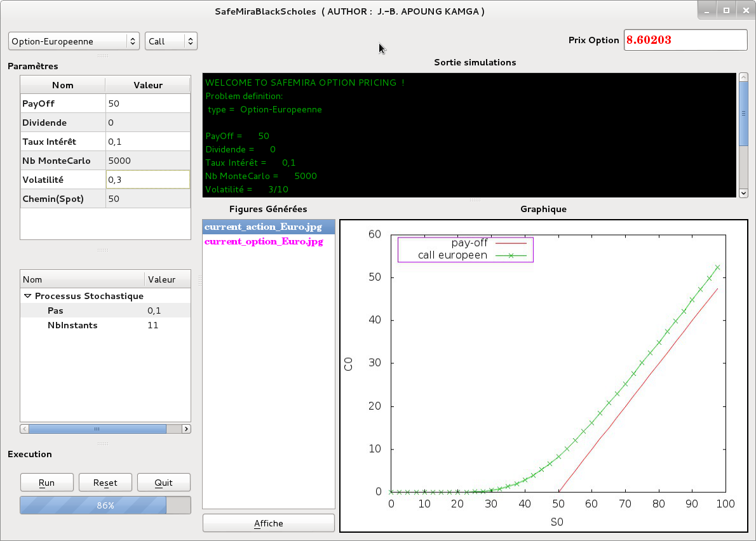
Task: Open the Option-Europeenne type dropdown
Action: click(74, 41)
